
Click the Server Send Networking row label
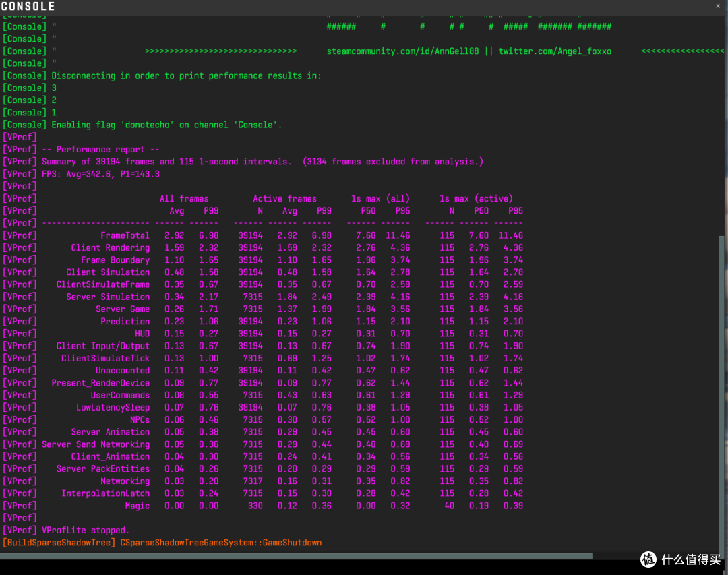pos(96,444)
